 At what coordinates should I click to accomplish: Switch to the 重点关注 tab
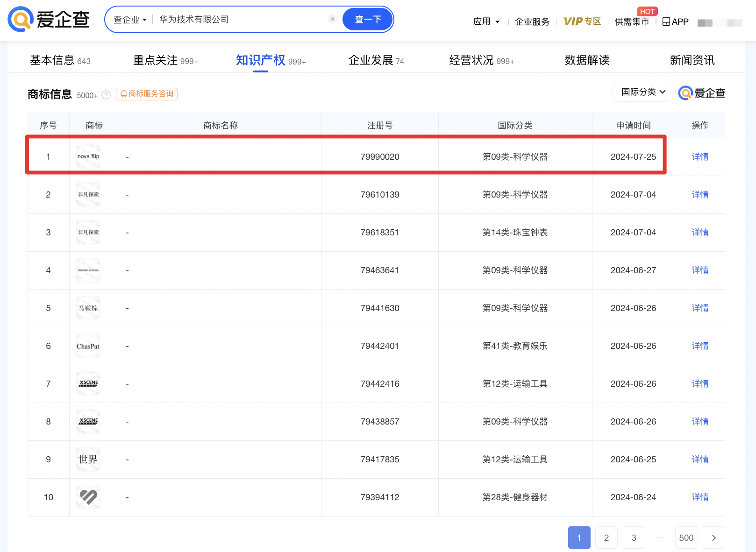point(165,60)
